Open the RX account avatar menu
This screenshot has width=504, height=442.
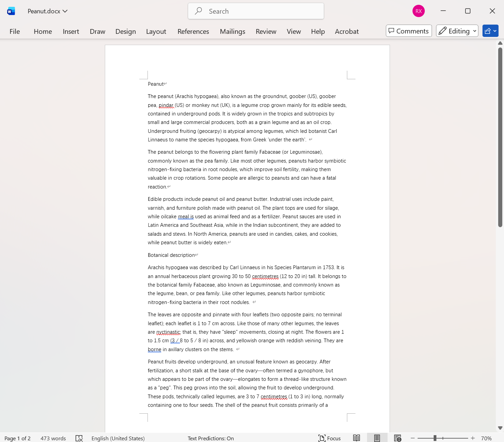click(418, 11)
